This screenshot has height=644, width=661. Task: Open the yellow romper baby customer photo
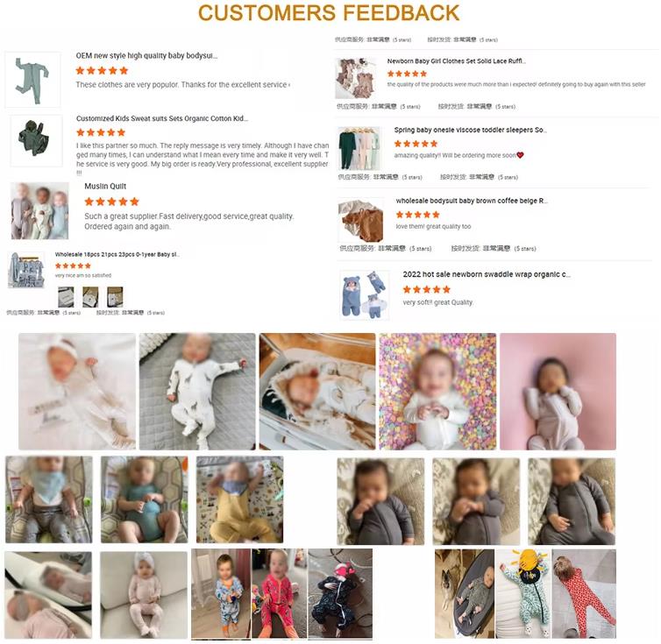tap(240, 499)
